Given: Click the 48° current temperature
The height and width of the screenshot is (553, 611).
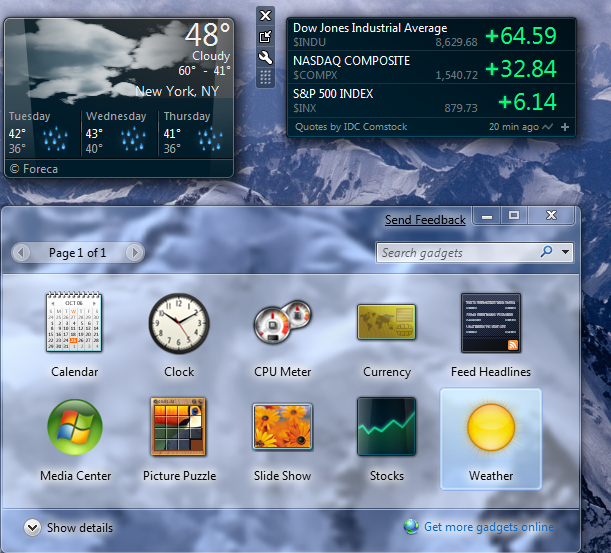Looking at the screenshot, I should (x=207, y=34).
